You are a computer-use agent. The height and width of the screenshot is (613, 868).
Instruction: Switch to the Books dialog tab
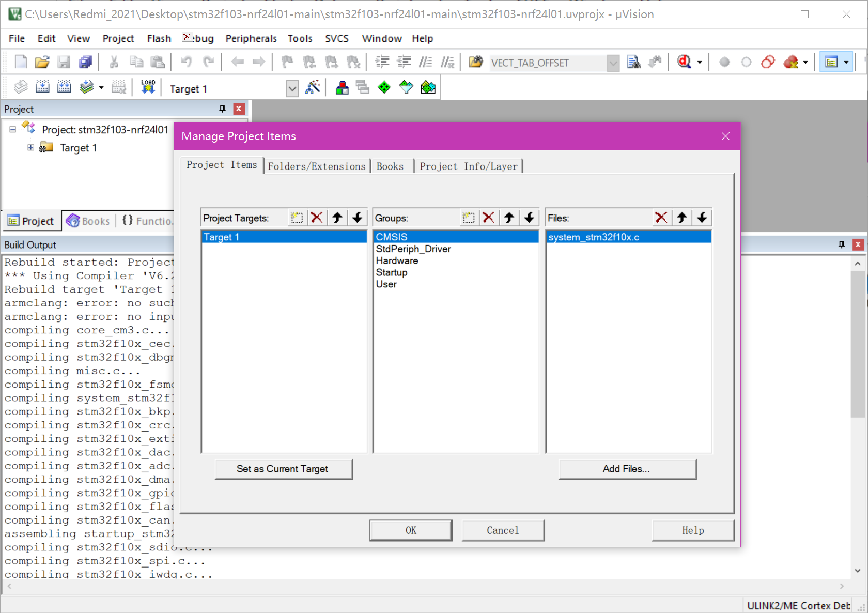(390, 166)
